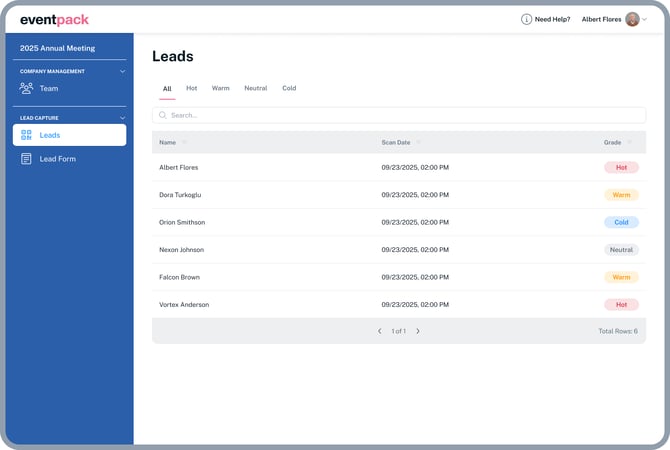Click the Team people icon in sidebar
The width and height of the screenshot is (670, 450).
click(26, 88)
